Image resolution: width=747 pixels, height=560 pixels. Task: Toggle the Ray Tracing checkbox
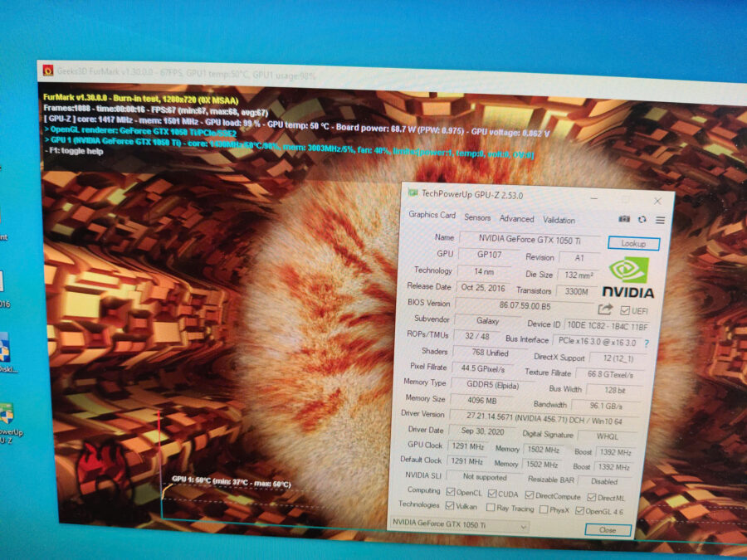[491, 508]
